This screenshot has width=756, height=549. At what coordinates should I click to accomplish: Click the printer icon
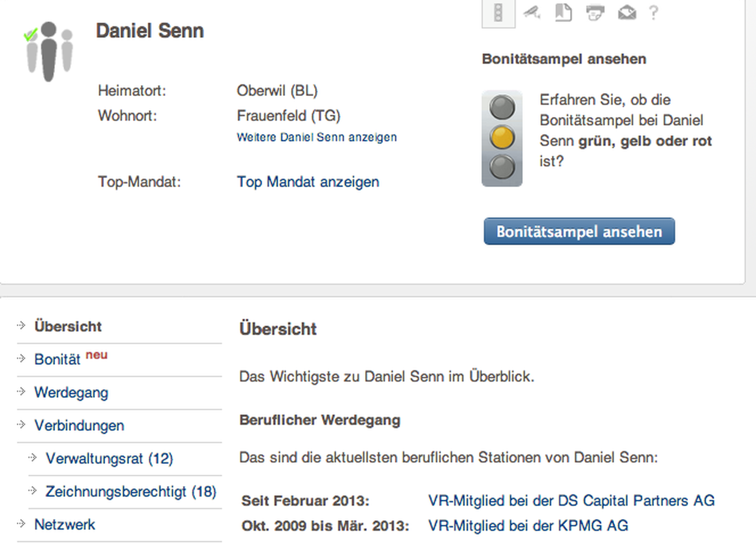(595, 12)
